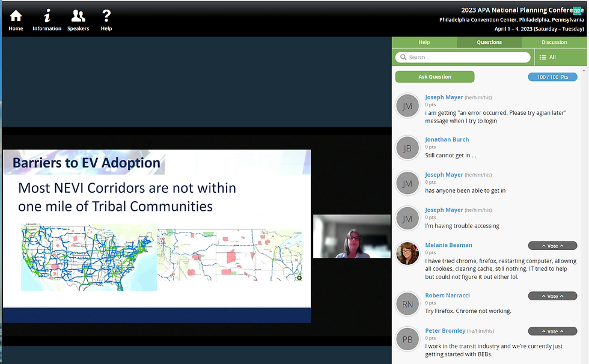
Task: Open Melanie Beaman profile link
Action: coord(448,245)
